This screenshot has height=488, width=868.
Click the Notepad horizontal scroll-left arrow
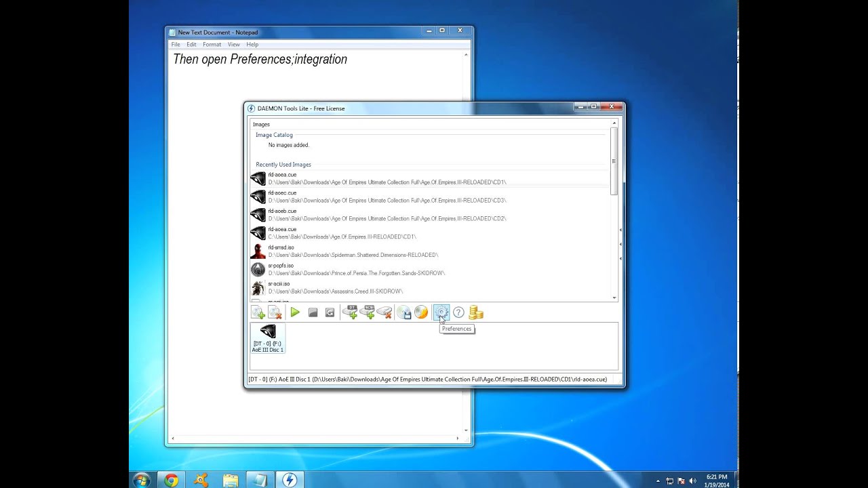[172, 439]
